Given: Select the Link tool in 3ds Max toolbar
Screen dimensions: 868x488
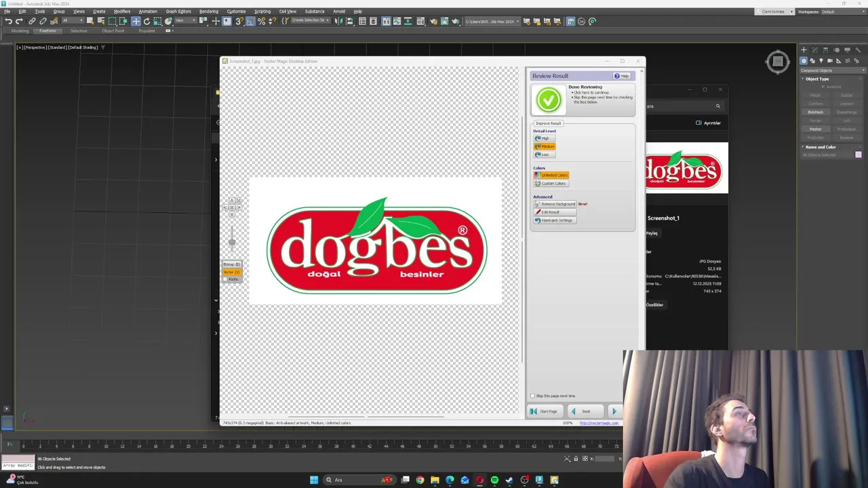Looking at the screenshot, I should (x=32, y=21).
